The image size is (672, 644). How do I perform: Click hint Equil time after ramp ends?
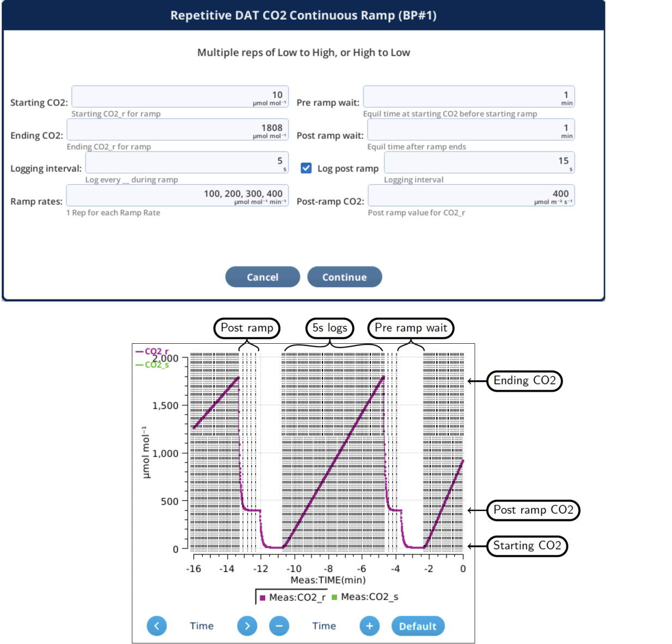click(417, 147)
